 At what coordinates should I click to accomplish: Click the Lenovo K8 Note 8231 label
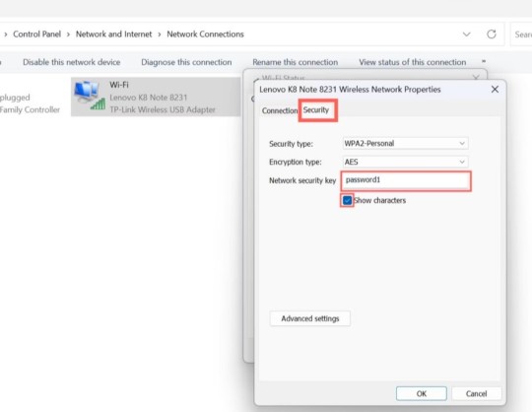pos(148,98)
